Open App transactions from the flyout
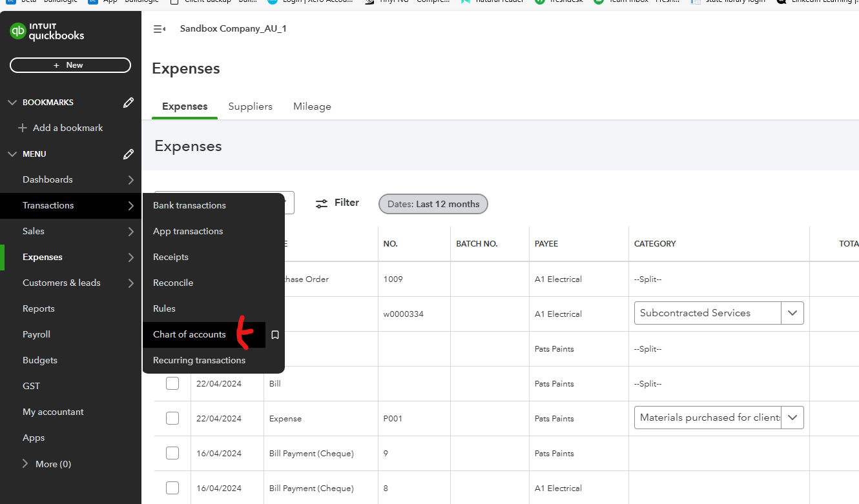 click(x=188, y=231)
